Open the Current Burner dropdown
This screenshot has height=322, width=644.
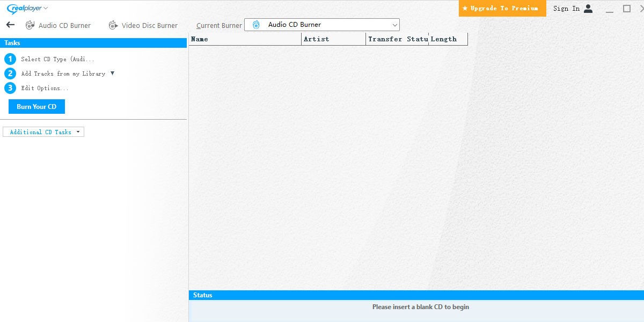click(322, 25)
